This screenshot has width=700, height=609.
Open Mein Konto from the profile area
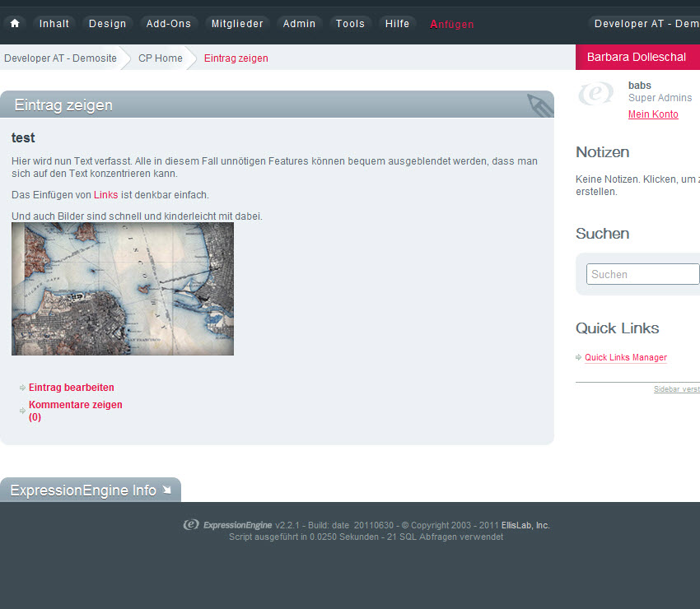(x=653, y=114)
